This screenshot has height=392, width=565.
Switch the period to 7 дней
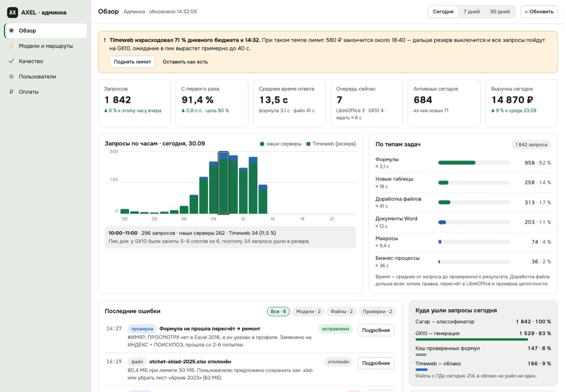(472, 12)
